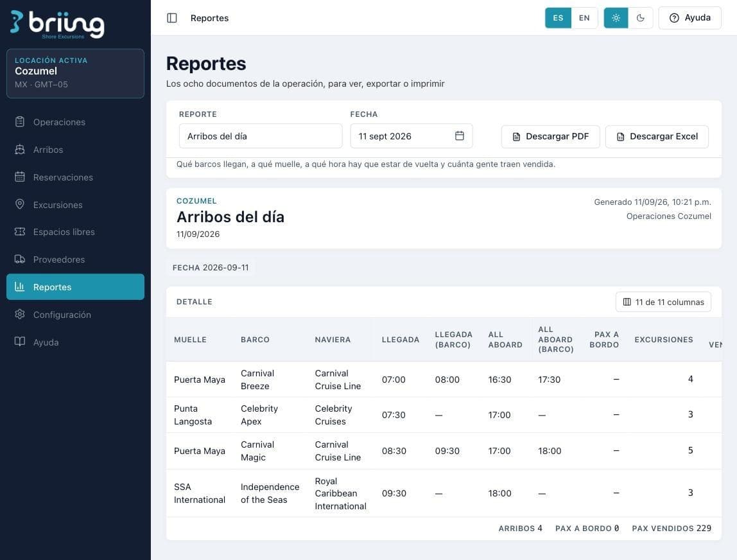The height and width of the screenshot is (560, 737).
Task: Open Configuración in the sidebar
Action: pos(75,314)
